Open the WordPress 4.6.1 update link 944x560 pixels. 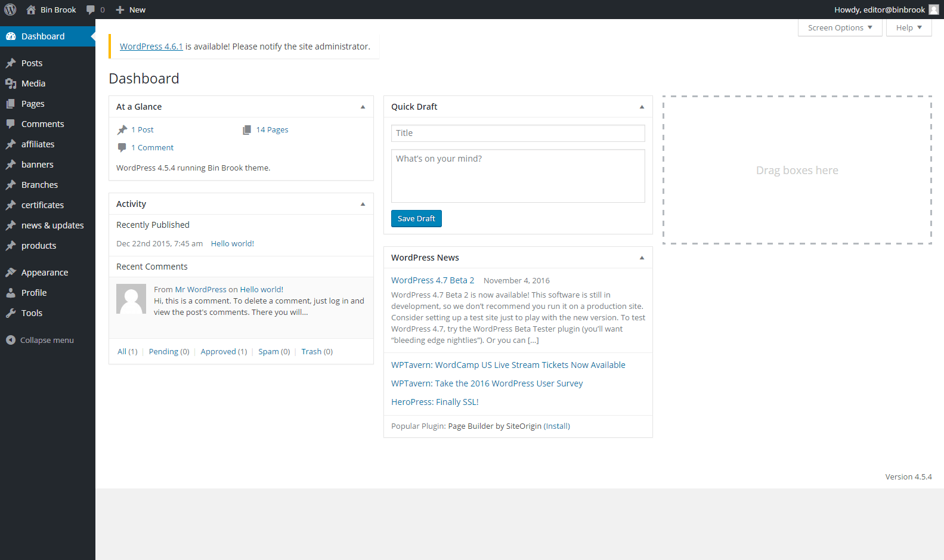151,47
